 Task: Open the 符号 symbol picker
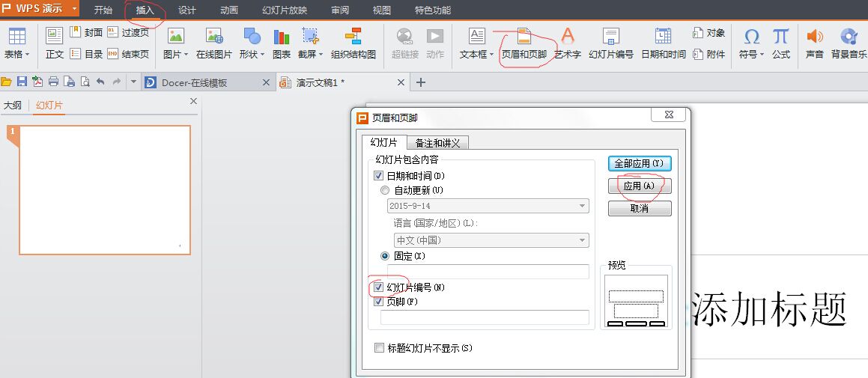[x=751, y=43]
